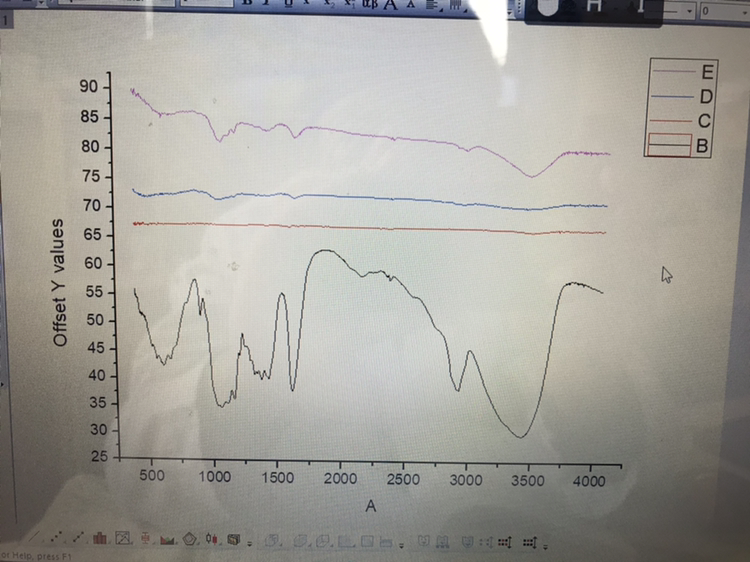The image size is (750, 562).
Task: Select legend entry C
Action: pyautogui.click(x=704, y=121)
